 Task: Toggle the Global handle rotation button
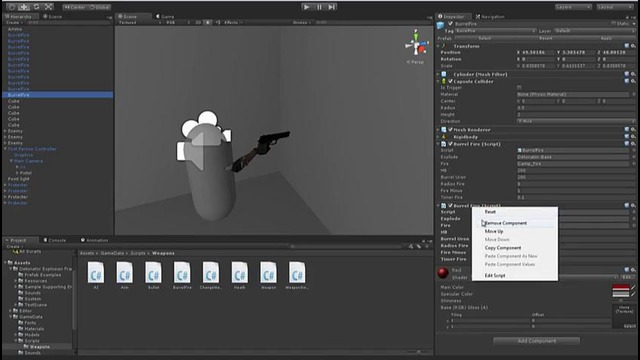tap(99, 7)
